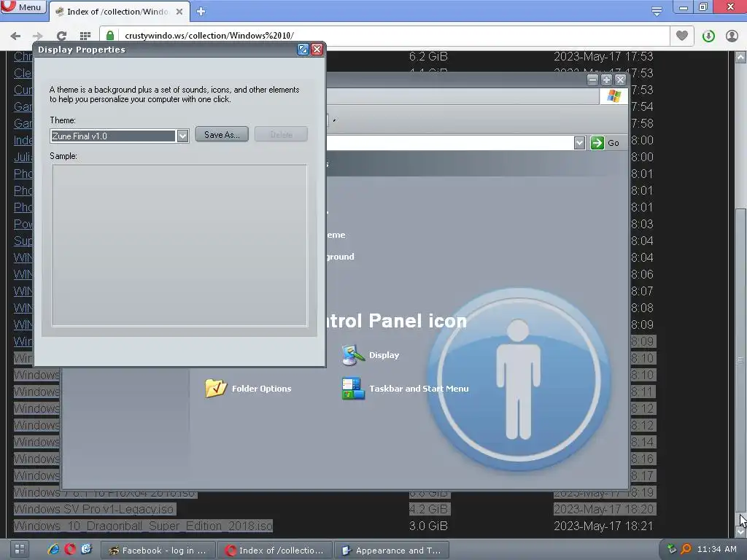Image resolution: width=747 pixels, height=560 pixels.
Task: Open Taskbar and Start Menu icon
Action: pos(406,389)
